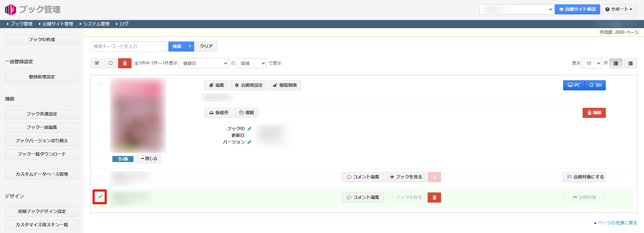Click the ブックID作成 button
The height and width of the screenshot is (233, 644).
(x=42, y=40)
